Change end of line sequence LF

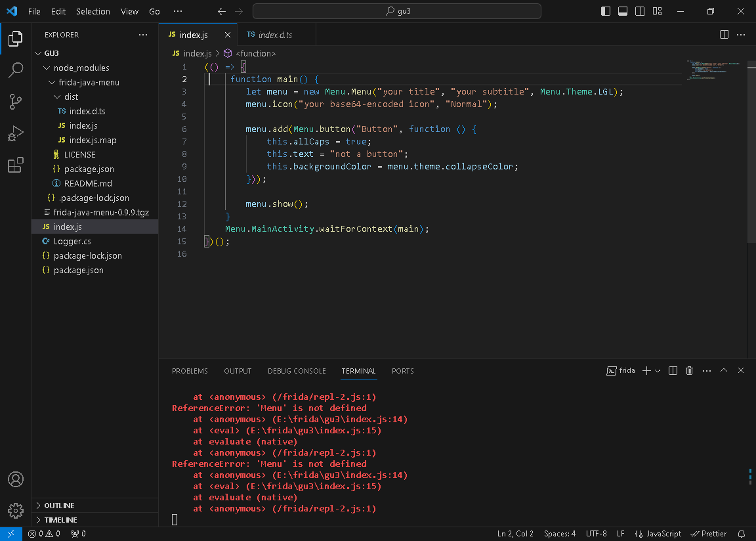[621, 534]
